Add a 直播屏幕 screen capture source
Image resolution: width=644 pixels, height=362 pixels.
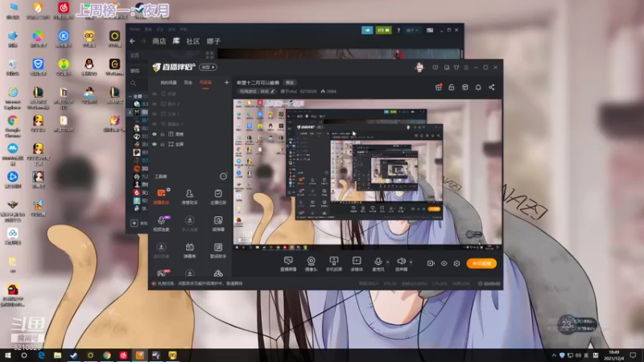pos(288,264)
